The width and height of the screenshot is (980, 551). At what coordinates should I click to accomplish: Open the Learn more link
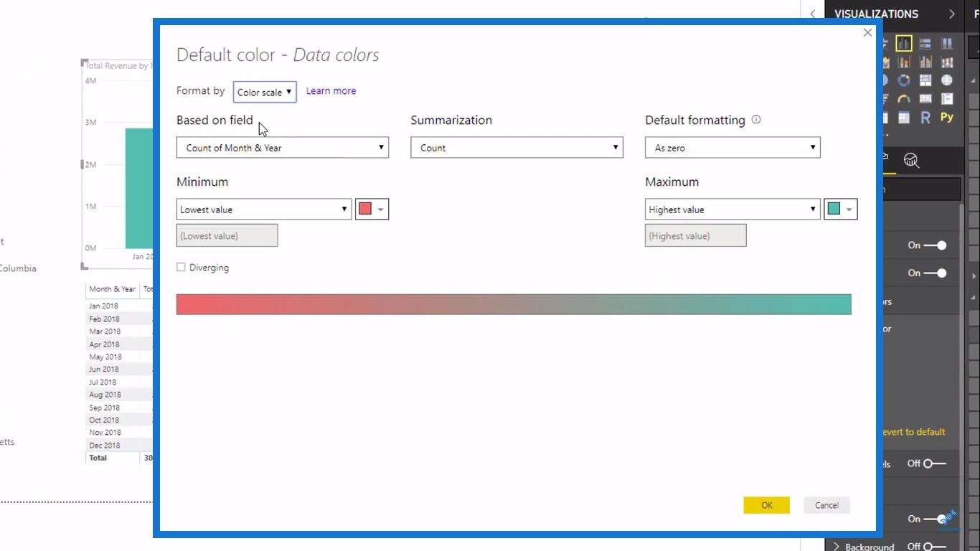pyautogui.click(x=331, y=91)
